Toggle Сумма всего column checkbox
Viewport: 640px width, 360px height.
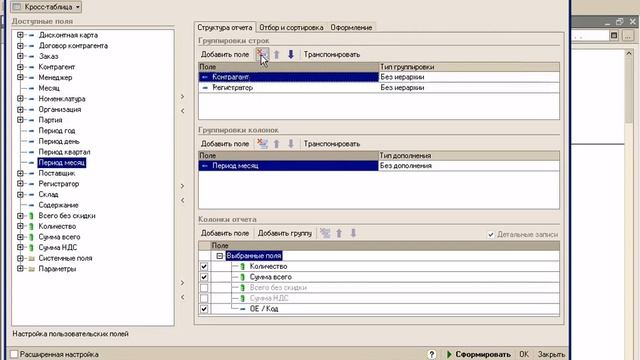click(204, 277)
